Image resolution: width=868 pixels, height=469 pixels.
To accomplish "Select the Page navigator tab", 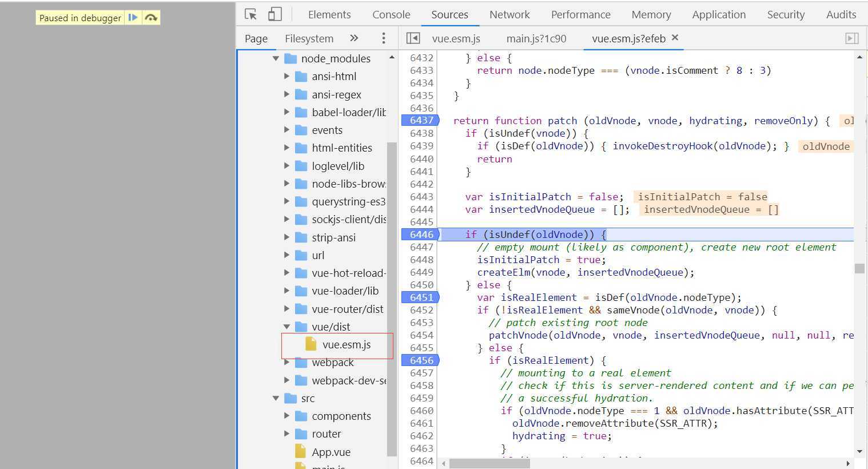I will pyautogui.click(x=256, y=38).
